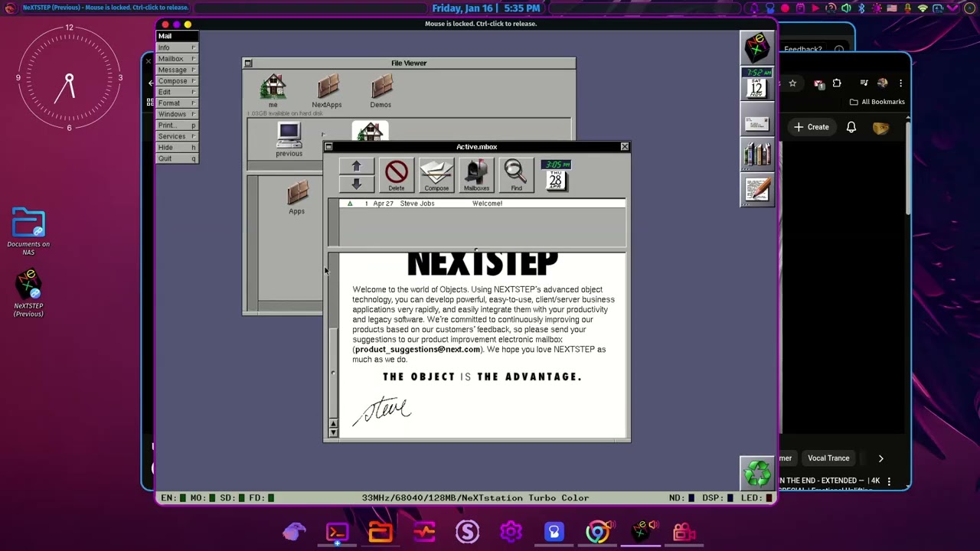The width and height of the screenshot is (980, 551).
Task: Open the system monitor icon in the taskbar
Action: pyautogui.click(x=424, y=532)
